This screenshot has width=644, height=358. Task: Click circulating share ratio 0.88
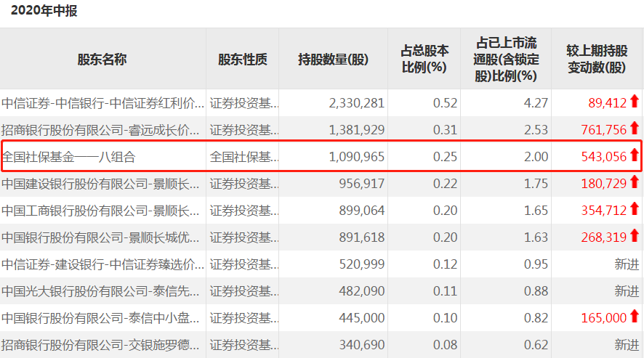click(x=536, y=291)
